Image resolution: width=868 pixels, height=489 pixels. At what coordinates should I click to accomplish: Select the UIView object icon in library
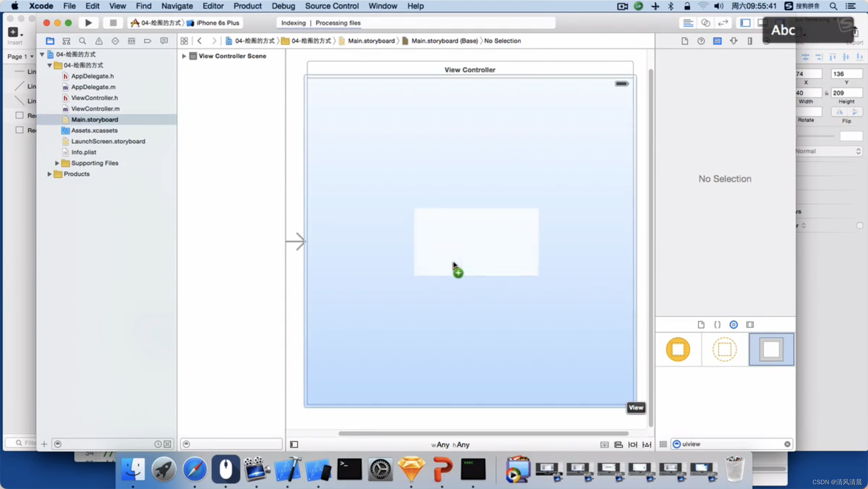[771, 349]
